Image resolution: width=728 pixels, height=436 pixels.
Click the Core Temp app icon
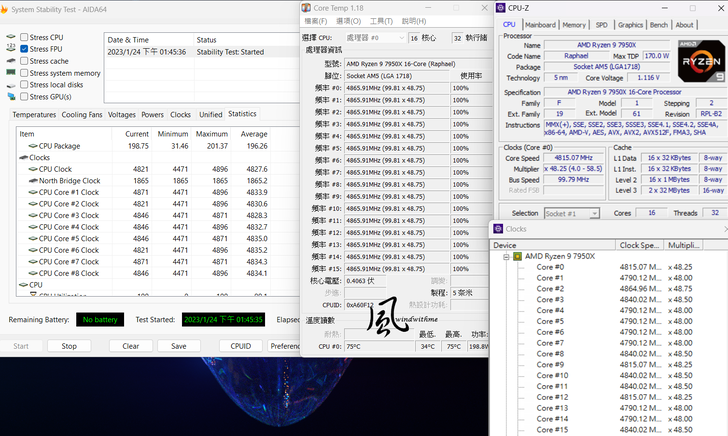(x=307, y=6)
